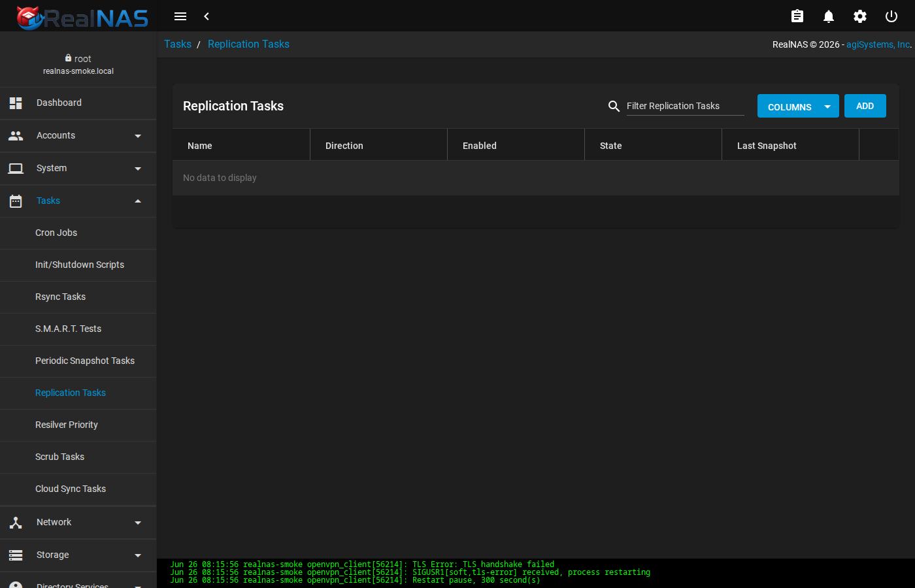Click Replication Tasks breadcrumb link
915x588 pixels.
pyautogui.click(x=248, y=44)
